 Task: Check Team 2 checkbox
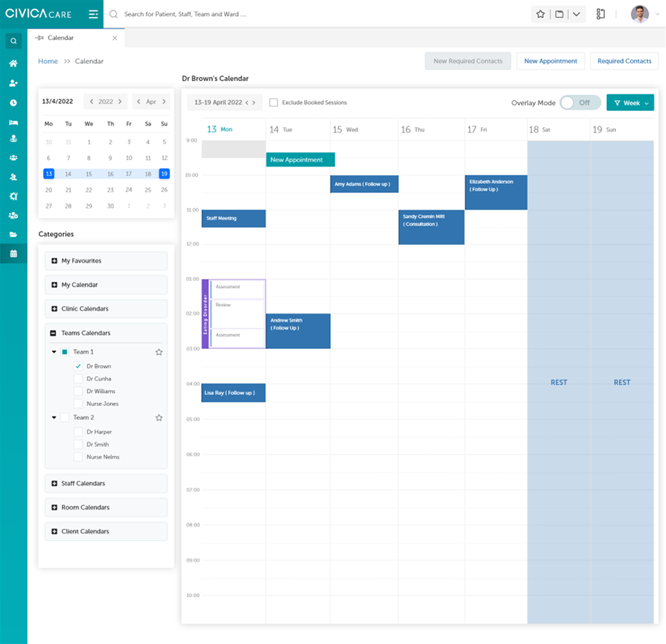[65, 418]
